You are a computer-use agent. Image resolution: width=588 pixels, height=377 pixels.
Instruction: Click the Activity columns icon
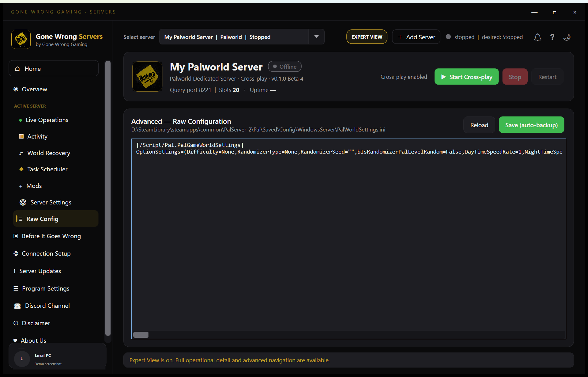click(x=21, y=136)
